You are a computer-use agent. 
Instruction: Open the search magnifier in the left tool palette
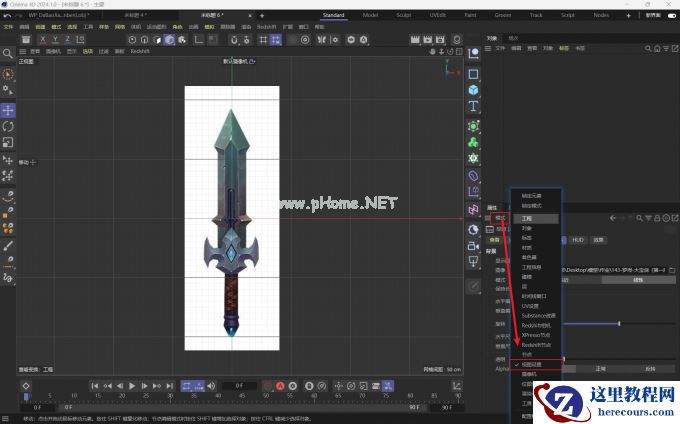pyautogui.click(x=7, y=54)
